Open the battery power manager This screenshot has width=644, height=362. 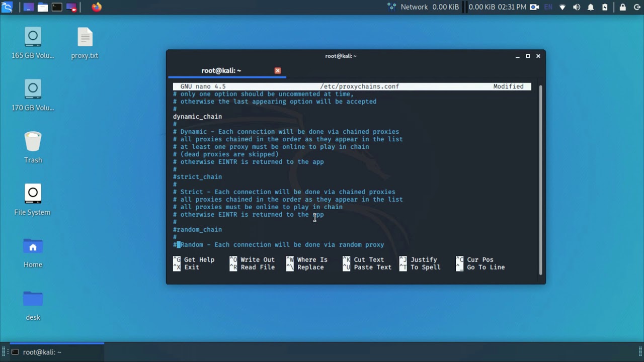(605, 7)
